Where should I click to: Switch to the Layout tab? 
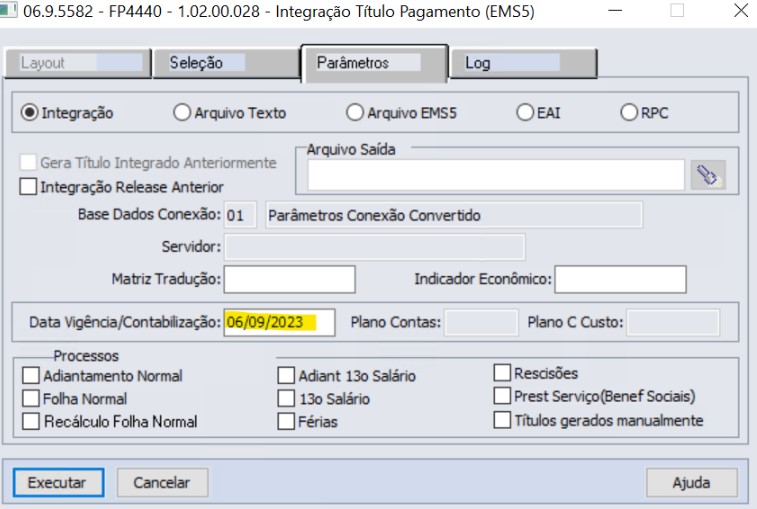tap(78, 63)
